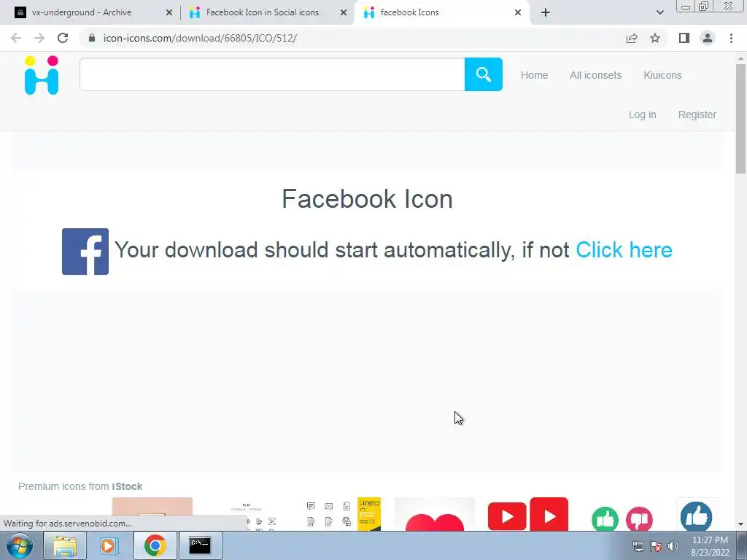The height and width of the screenshot is (560, 747).
Task: Open the Chrome profile avatar
Action: click(708, 38)
